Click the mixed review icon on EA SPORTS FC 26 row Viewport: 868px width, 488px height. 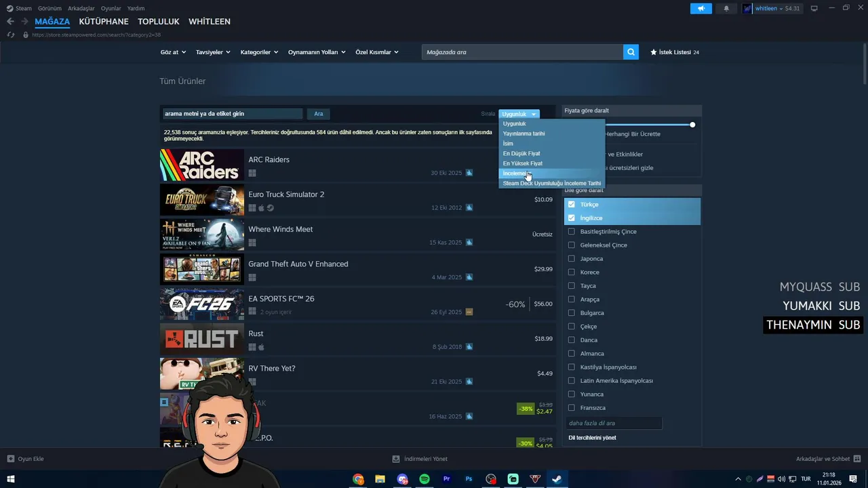click(469, 312)
